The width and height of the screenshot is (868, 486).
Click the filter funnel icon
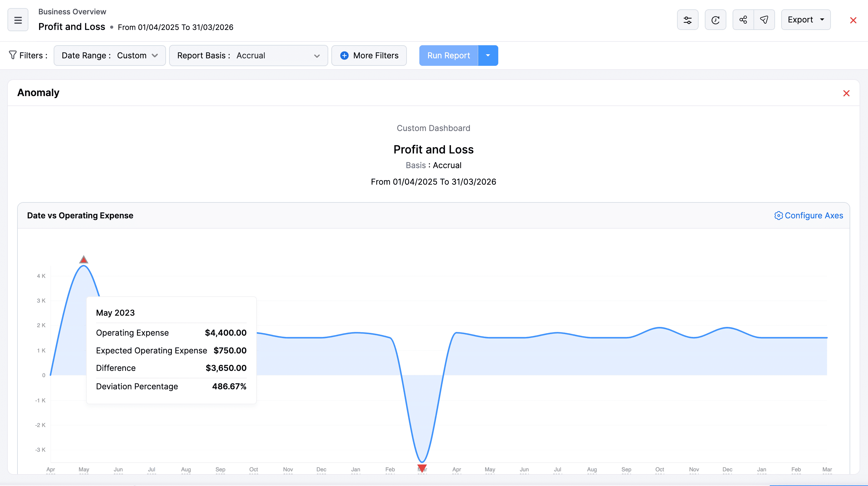coord(12,55)
